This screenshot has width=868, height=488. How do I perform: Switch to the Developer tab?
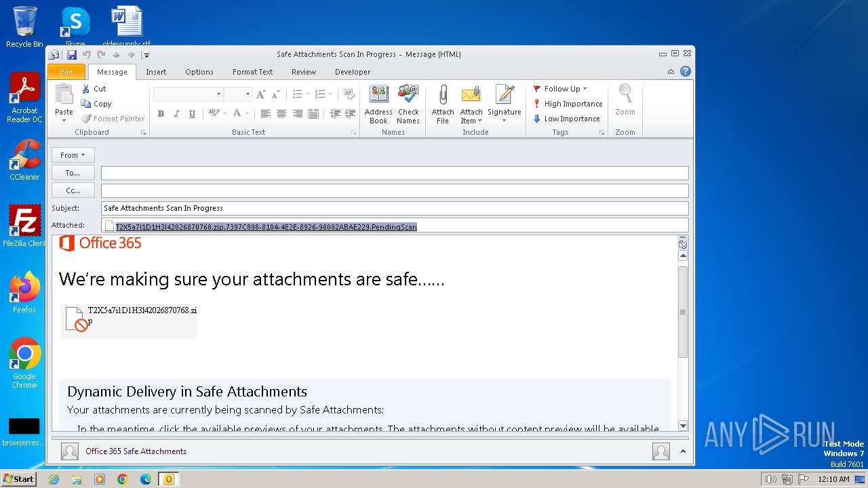click(353, 72)
